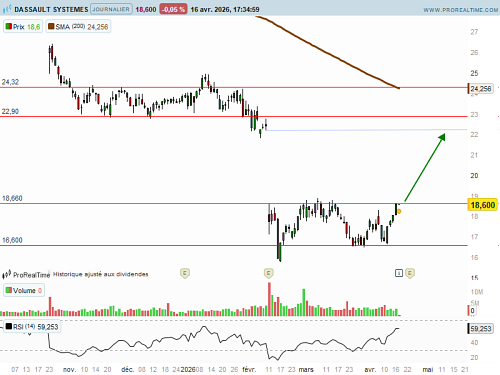Select the 16,600 support level label

pos(12,240)
